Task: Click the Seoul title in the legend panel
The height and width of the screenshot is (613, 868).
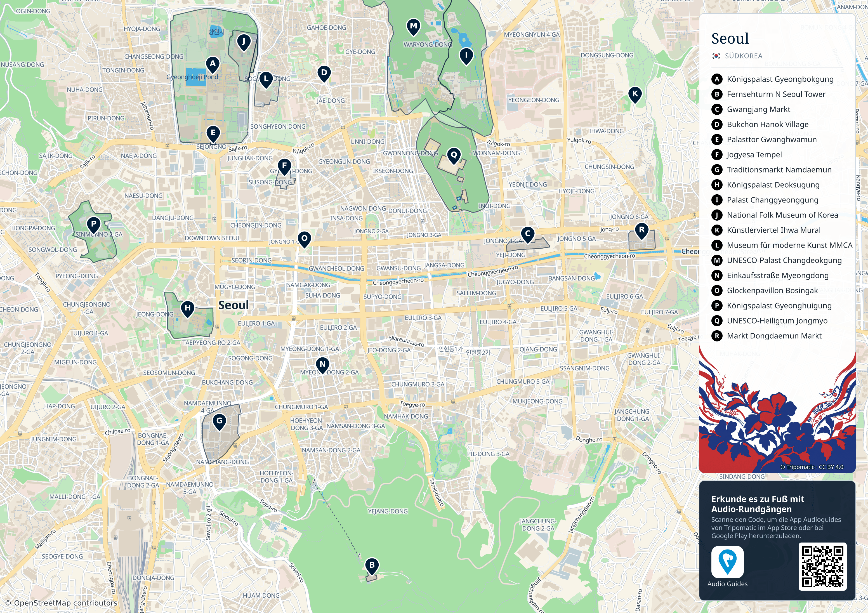Action: coord(730,39)
